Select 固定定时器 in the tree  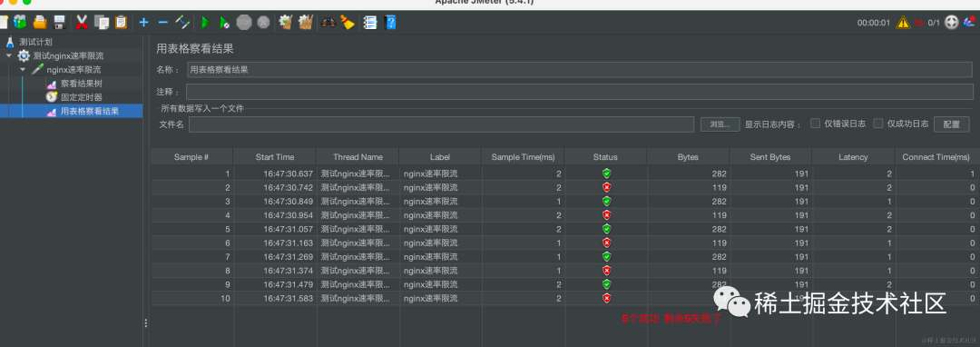coord(82,97)
